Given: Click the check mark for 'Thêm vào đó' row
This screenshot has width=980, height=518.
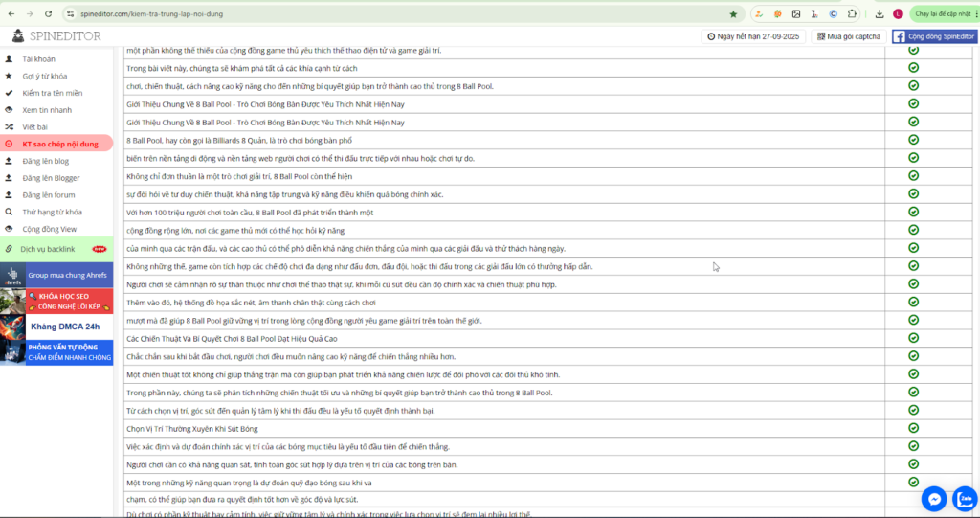Looking at the screenshot, I should 913,302.
